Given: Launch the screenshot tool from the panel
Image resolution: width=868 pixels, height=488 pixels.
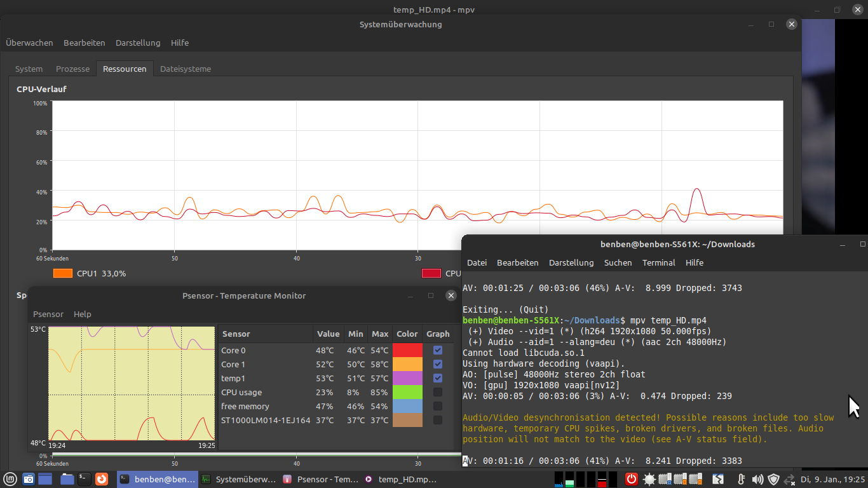Looking at the screenshot, I should tap(29, 479).
